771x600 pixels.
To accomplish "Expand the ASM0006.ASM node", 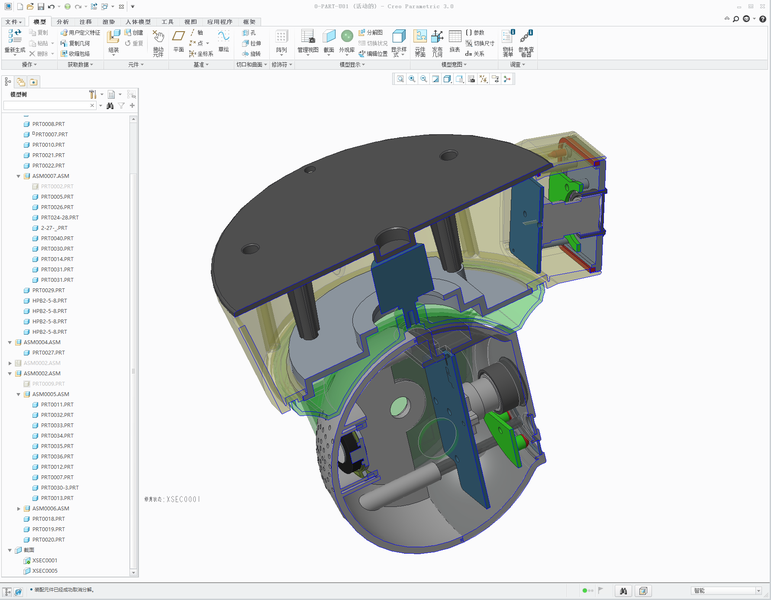I will (19, 509).
